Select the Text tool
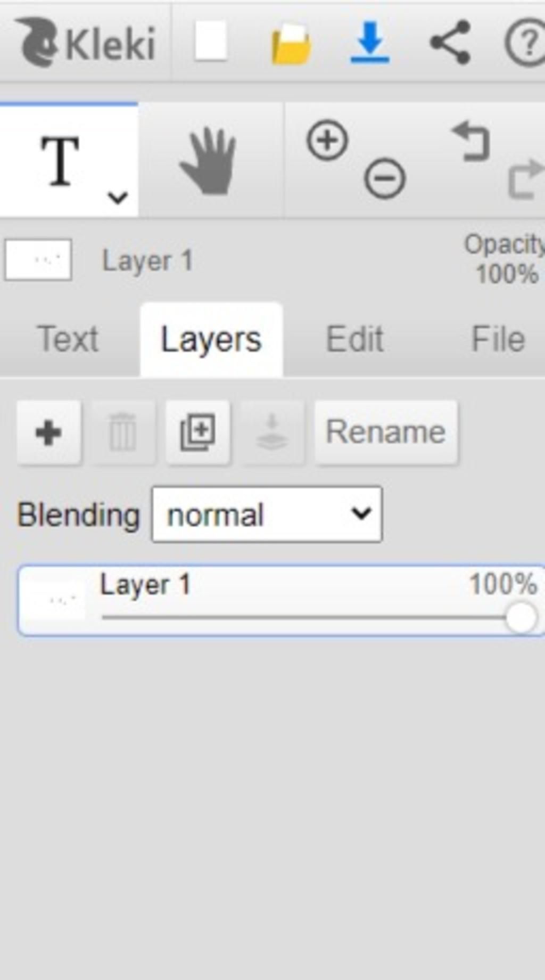 60,160
